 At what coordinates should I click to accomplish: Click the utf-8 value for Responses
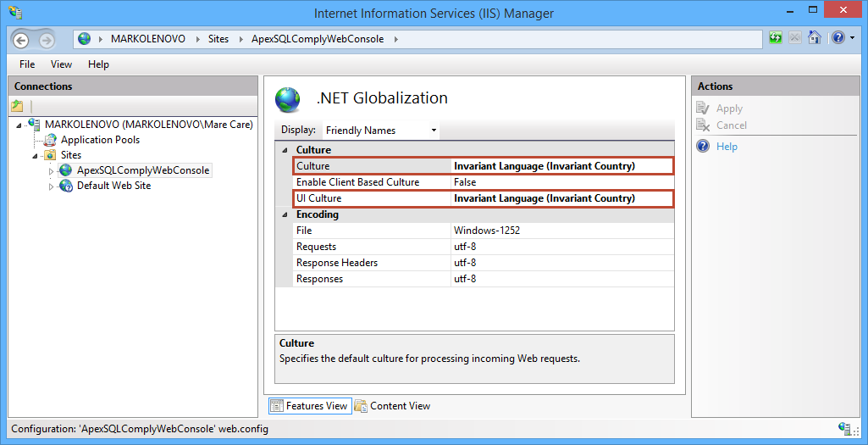coord(465,278)
